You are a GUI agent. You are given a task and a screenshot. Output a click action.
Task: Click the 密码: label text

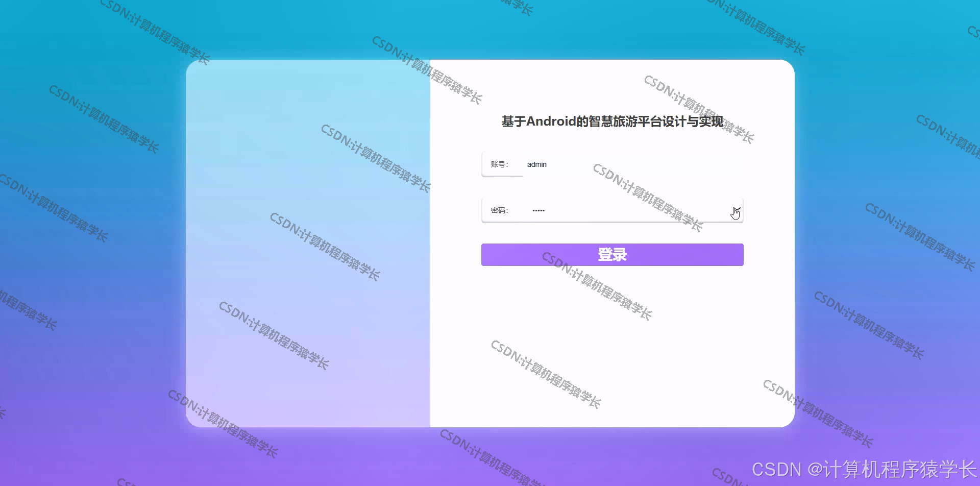tap(499, 210)
